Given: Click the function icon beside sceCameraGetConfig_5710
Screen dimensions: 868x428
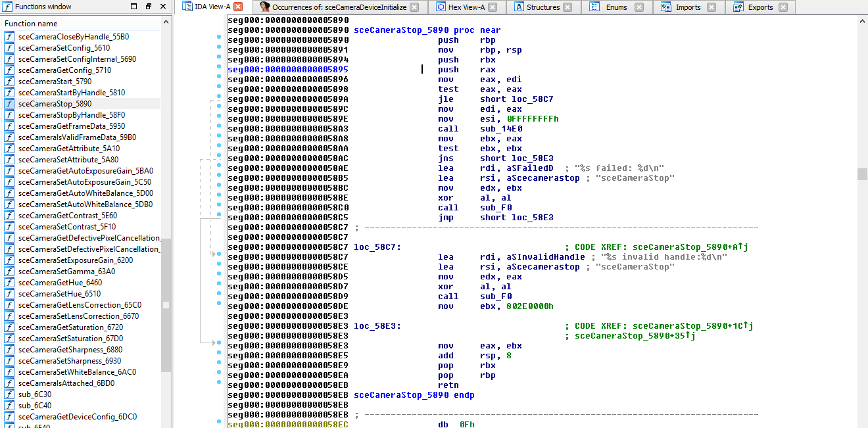Looking at the screenshot, I should click(x=9, y=70).
